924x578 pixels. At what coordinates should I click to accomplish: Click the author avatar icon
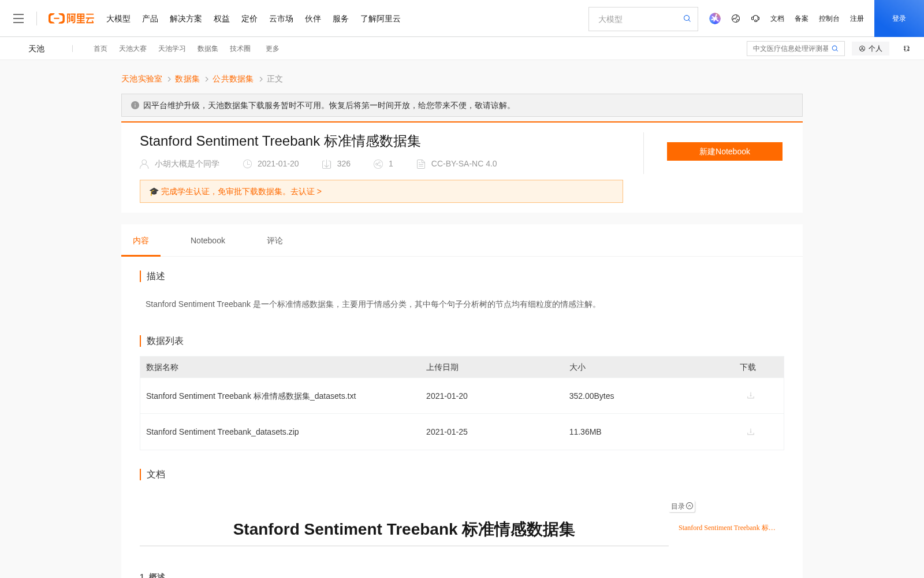click(144, 164)
